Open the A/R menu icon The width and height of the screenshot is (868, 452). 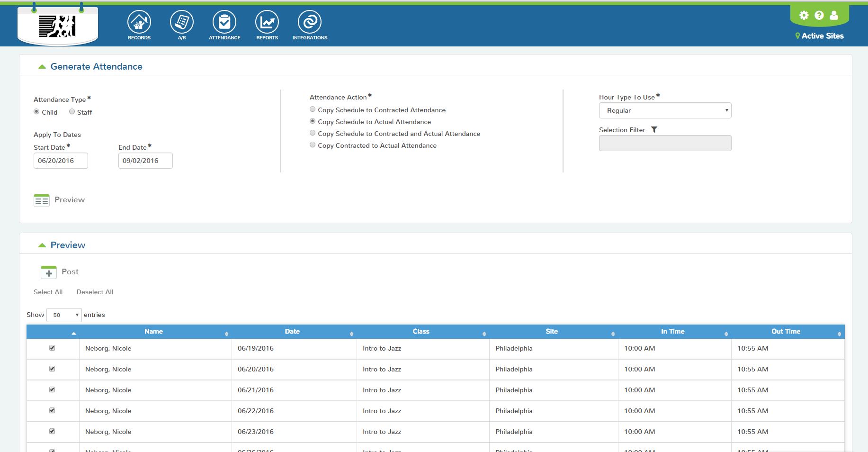[182, 22]
